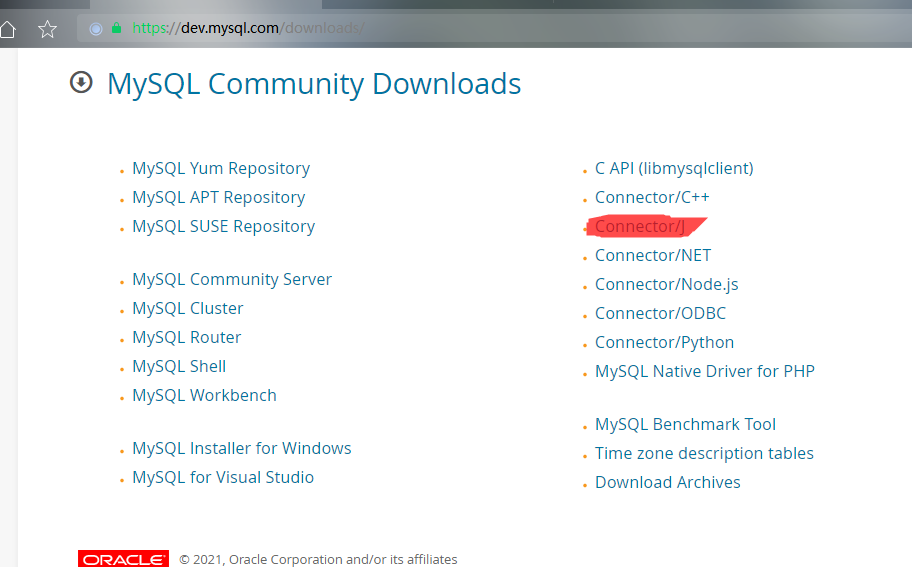
Task: Open Connector/C++ download link
Action: pos(652,198)
